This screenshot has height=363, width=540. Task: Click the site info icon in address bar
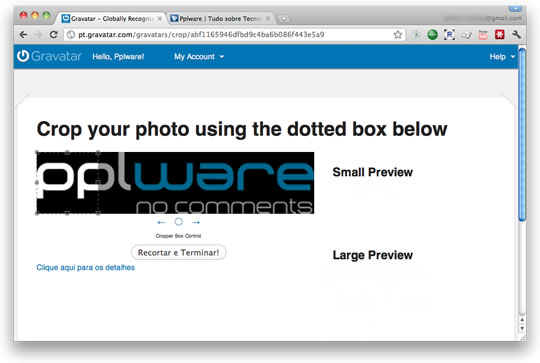pos(71,34)
